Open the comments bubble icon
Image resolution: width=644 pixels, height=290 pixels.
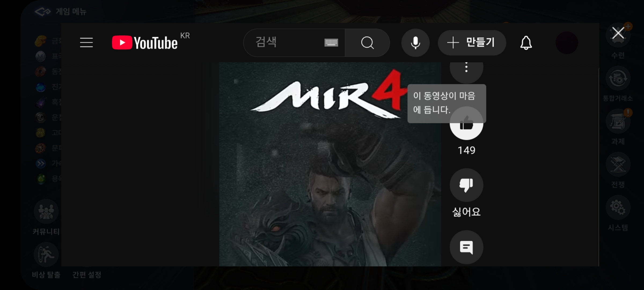point(466,247)
